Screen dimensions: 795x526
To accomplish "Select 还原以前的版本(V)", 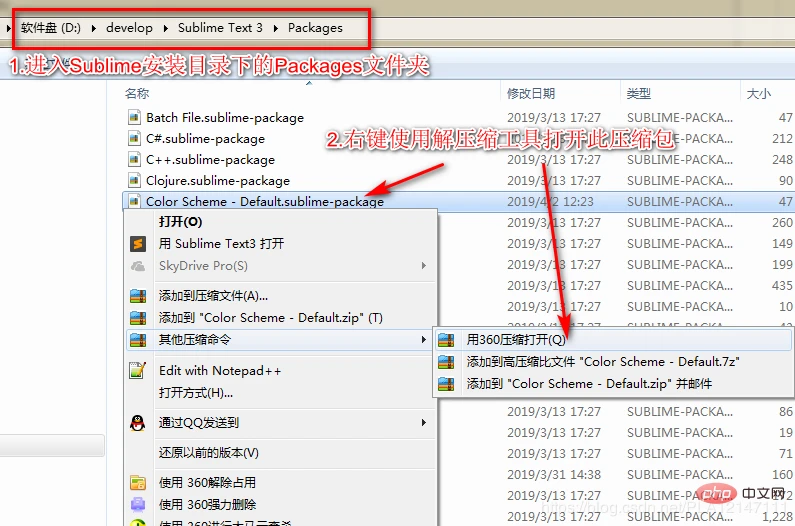I will [x=208, y=452].
